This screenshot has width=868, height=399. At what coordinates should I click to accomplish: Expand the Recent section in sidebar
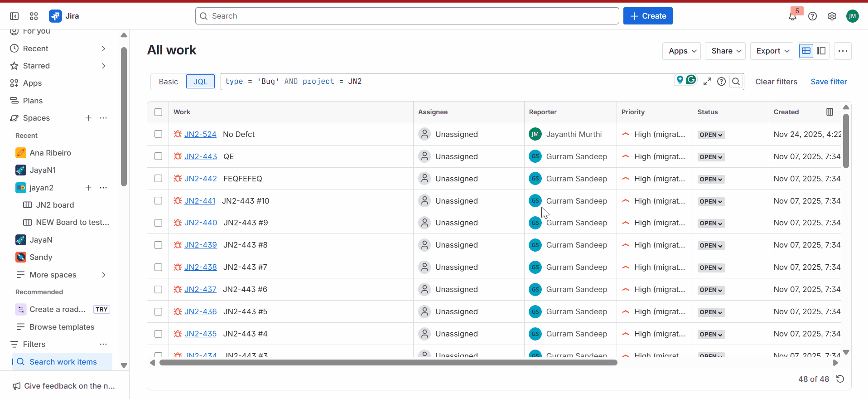point(104,49)
